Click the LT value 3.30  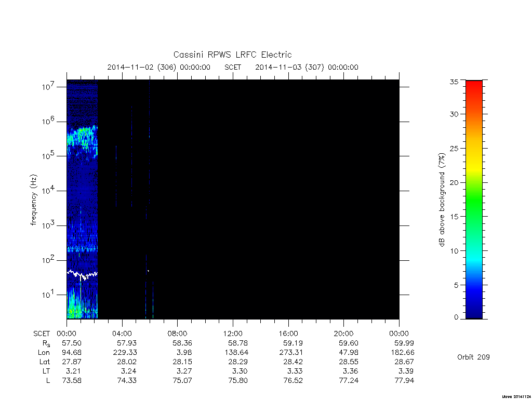point(240,371)
